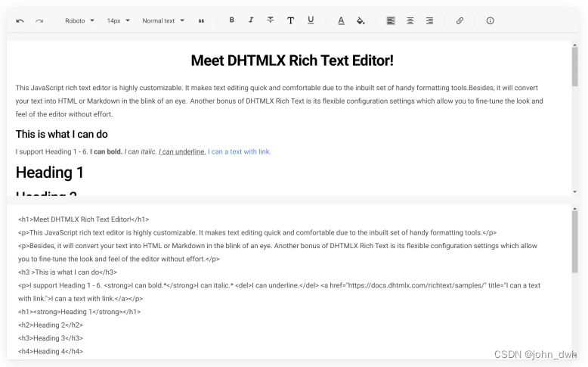Click the down arrow of editor scrollbar
Image resolution: width=588 pixels, height=367 pixels.
[575, 192]
